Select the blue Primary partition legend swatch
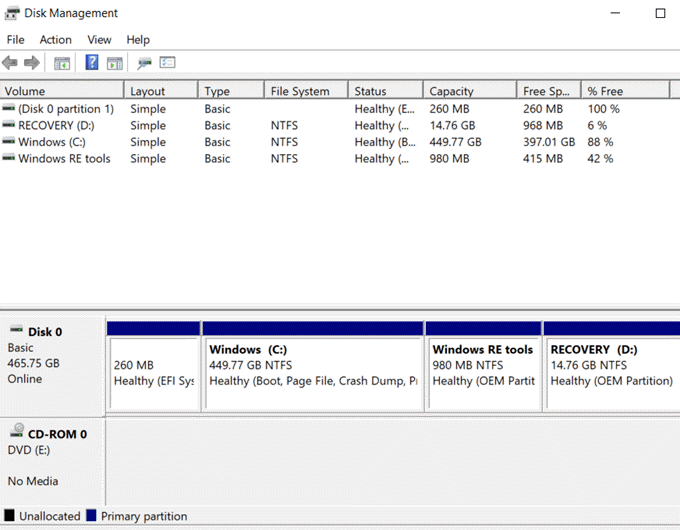 [91, 515]
